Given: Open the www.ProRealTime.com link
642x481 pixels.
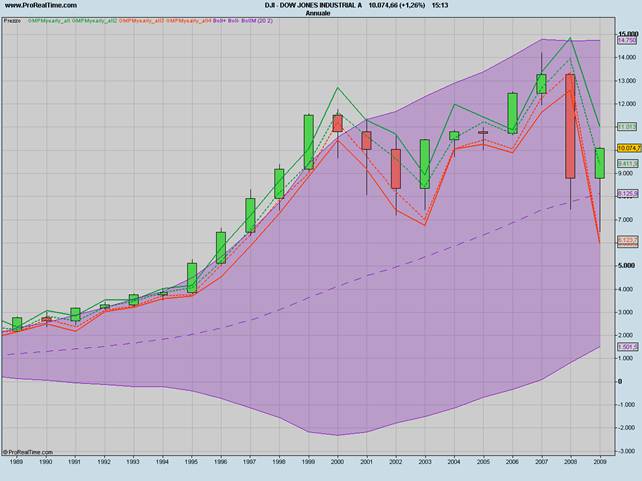Looking at the screenshot, I should point(41,5).
